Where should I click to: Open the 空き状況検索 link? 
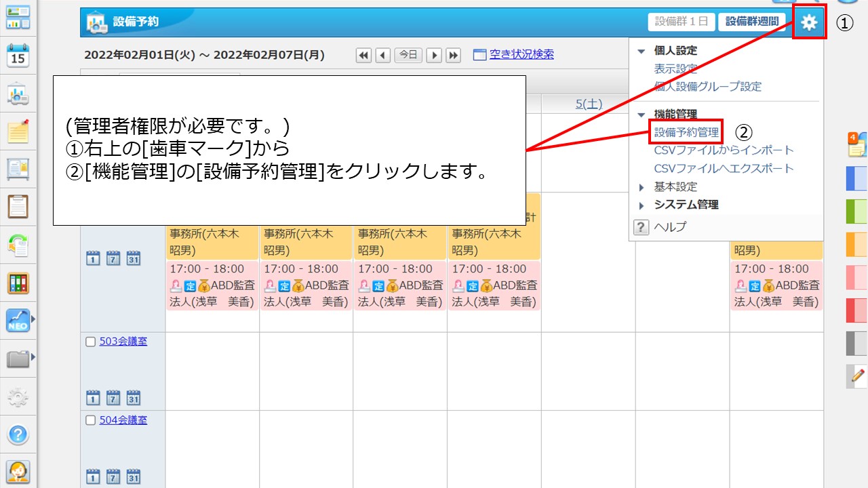coord(521,55)
